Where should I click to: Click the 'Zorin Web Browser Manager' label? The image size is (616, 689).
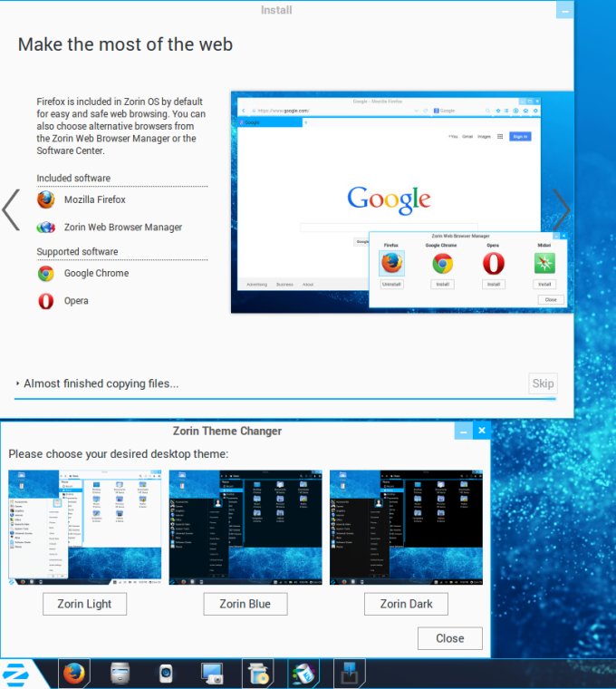tap(123, 228)
